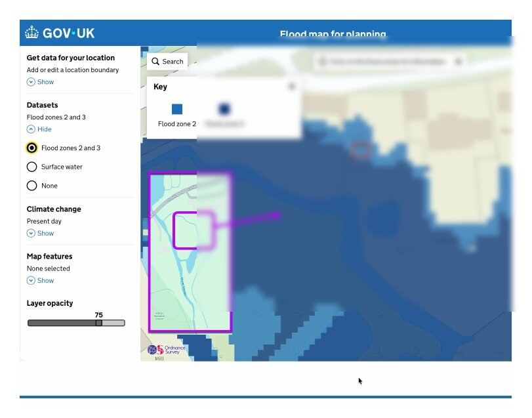This screenshot has height=418, width=532.
Task: Select the None dataset radio button
Action: coord(32,186)
